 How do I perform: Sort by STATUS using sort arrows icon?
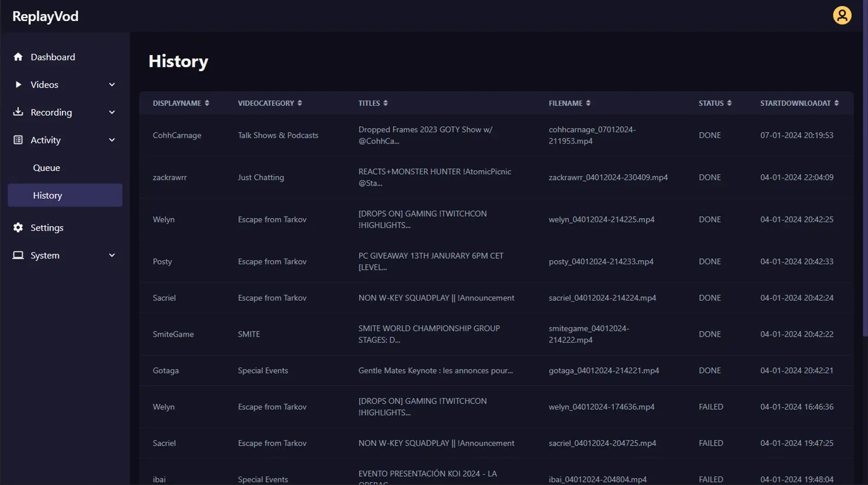pos(729,103)
